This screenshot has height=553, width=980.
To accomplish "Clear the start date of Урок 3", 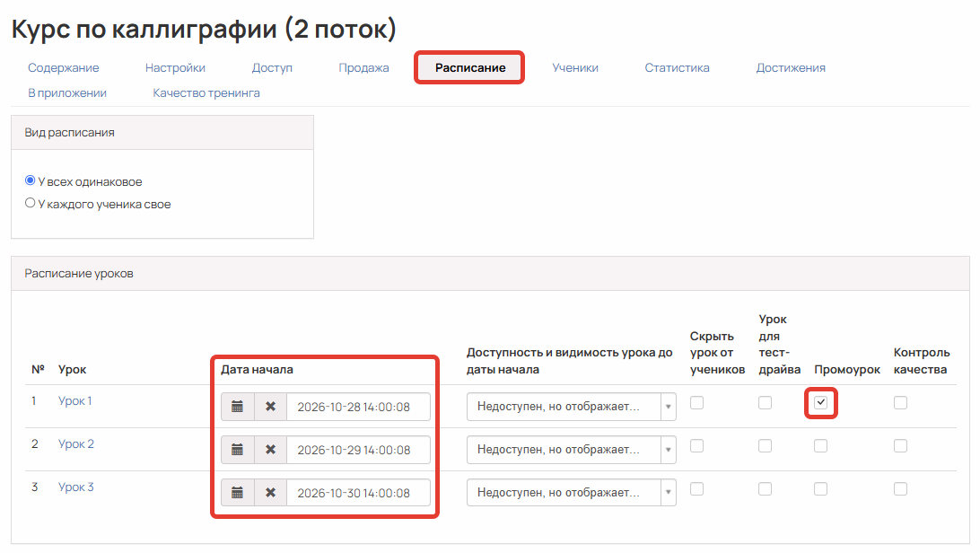I will [x=271, y=493].
